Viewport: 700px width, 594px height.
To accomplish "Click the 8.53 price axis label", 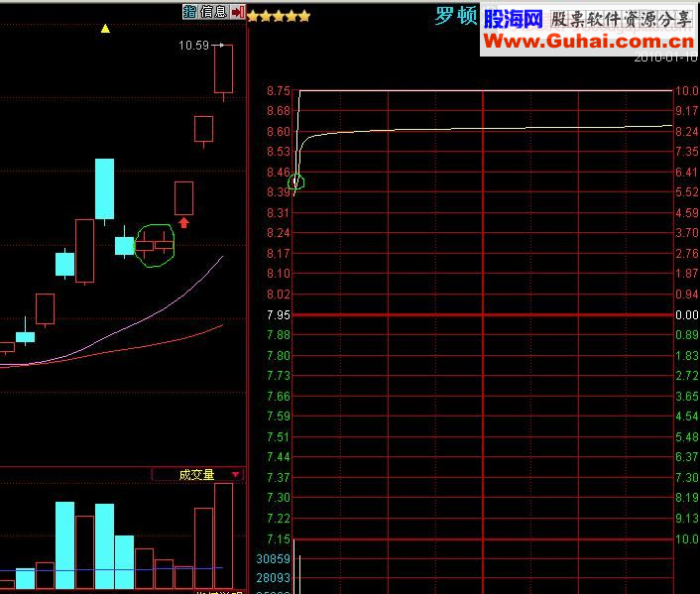I will [x=279, y=152].
